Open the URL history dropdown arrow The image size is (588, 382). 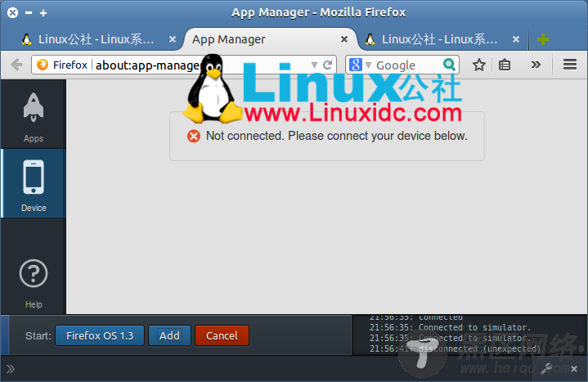coord(314,65)
